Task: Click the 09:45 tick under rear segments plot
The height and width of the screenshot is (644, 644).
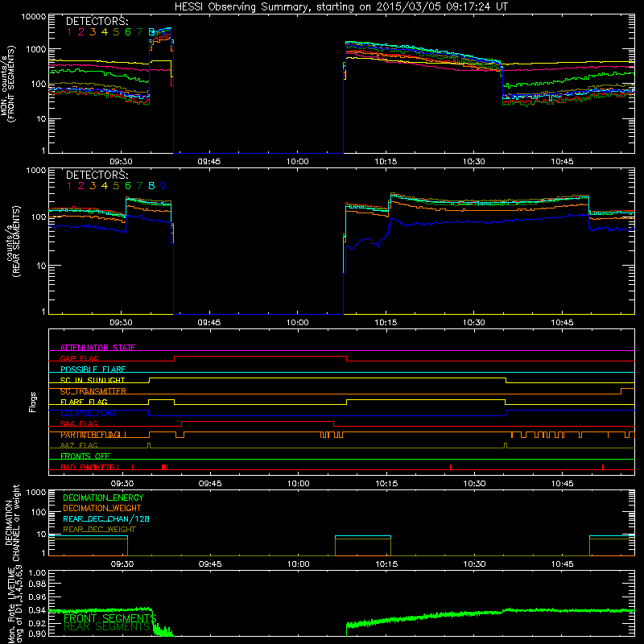Action: (209, 323)
